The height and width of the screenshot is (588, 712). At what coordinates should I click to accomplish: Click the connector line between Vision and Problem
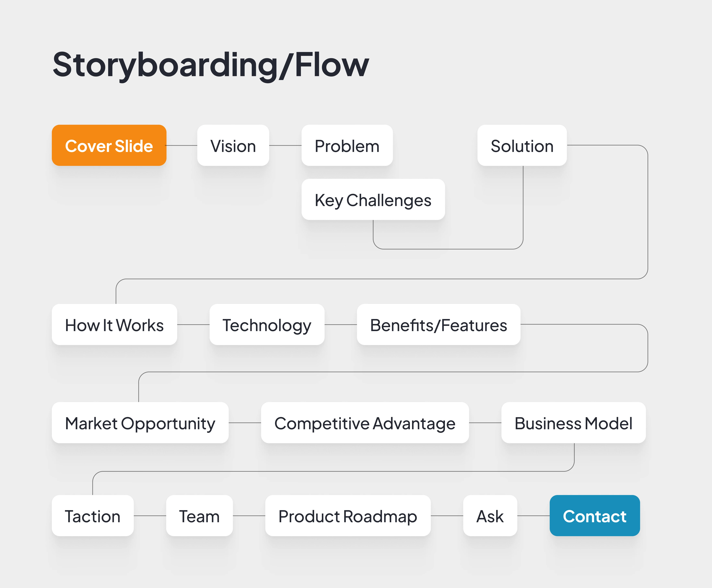click(285, 146)
